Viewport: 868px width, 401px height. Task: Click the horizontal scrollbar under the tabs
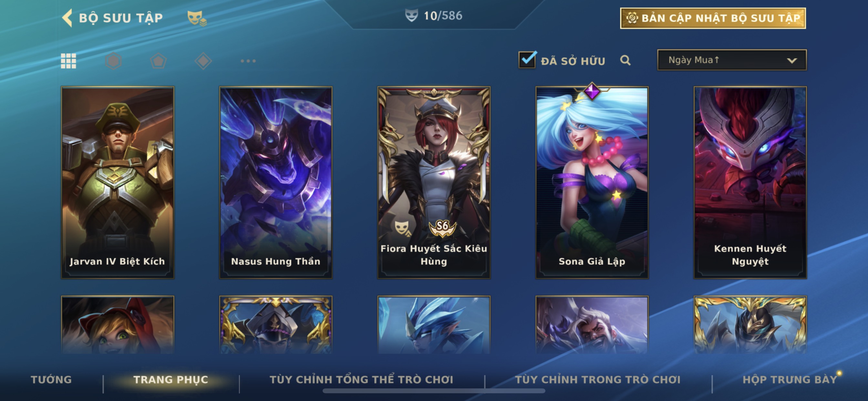(434, 391)
